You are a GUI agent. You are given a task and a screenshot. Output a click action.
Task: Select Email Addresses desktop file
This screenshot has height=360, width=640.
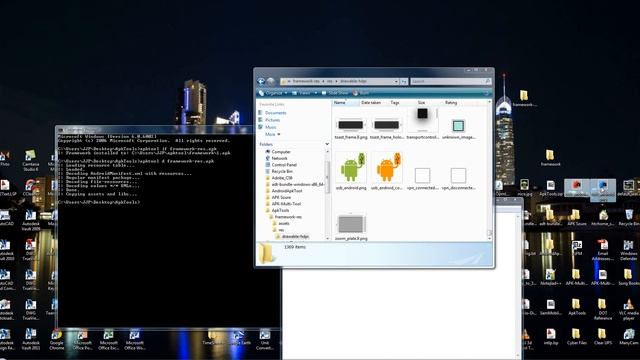point(603,250)
